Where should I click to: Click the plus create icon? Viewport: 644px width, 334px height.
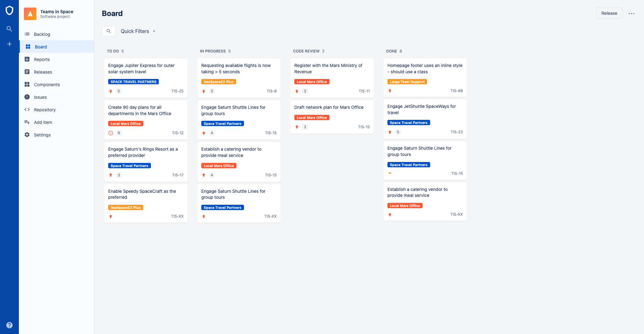coord(9,44)
